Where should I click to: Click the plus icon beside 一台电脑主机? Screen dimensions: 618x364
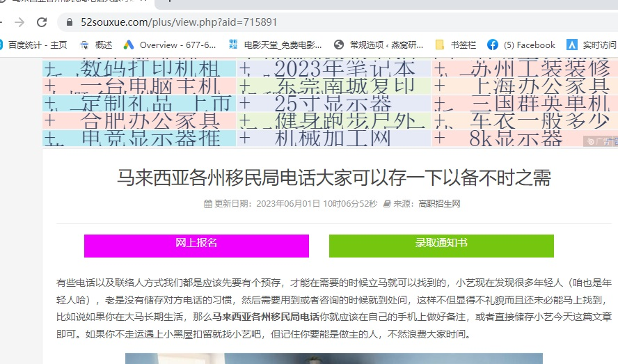click(x=49, y=86)
